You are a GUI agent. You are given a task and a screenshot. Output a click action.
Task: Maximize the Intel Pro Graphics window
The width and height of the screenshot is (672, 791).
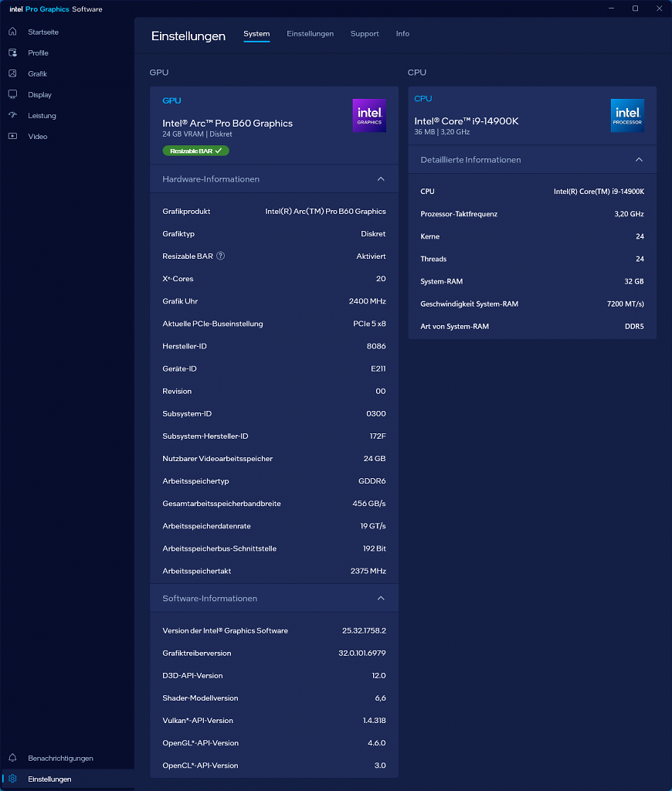click(x=635, y=8)
